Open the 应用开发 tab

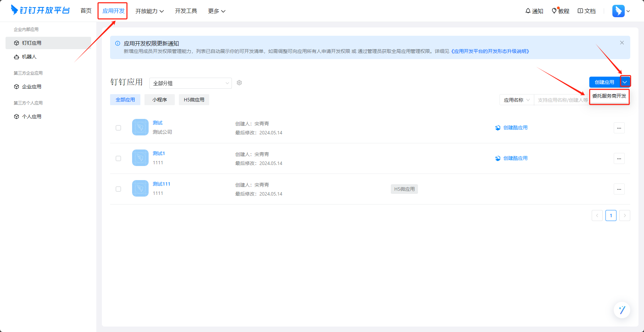tap(114, 11)
